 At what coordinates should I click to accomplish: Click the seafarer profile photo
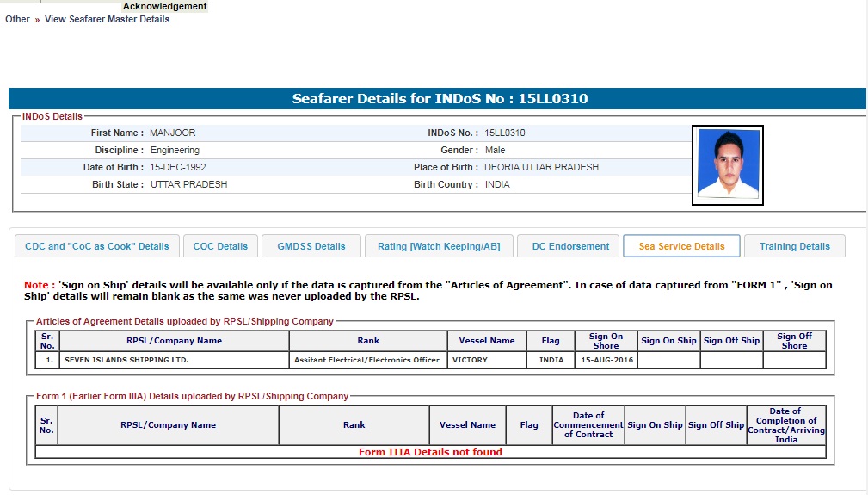[x=728, y=165]
